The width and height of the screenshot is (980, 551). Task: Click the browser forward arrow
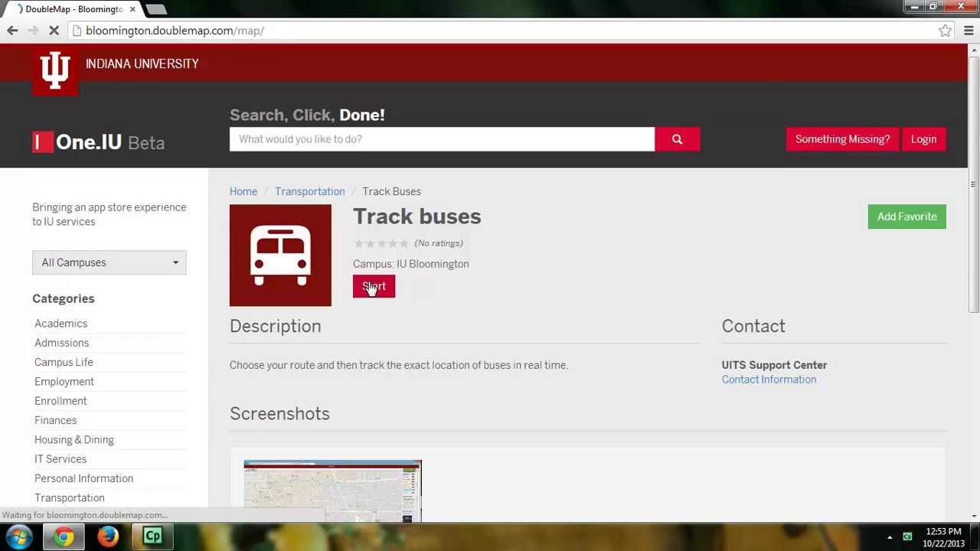click(x=33, y=31)
